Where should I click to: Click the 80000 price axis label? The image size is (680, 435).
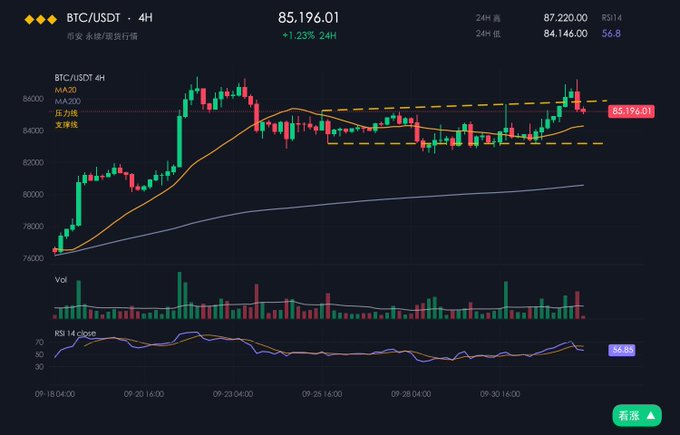(x=33, y=194)
